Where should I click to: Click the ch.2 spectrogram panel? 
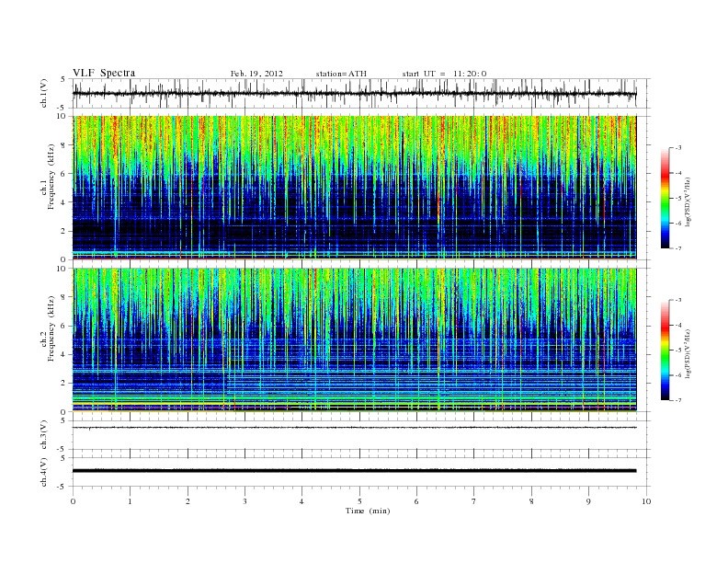tap(354, 340)
